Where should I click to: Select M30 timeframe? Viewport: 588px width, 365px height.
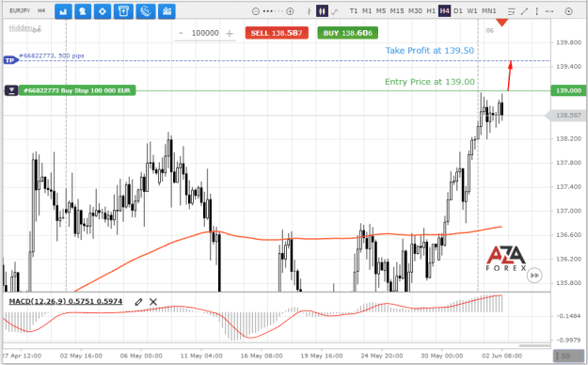click(x=415, y=11)
